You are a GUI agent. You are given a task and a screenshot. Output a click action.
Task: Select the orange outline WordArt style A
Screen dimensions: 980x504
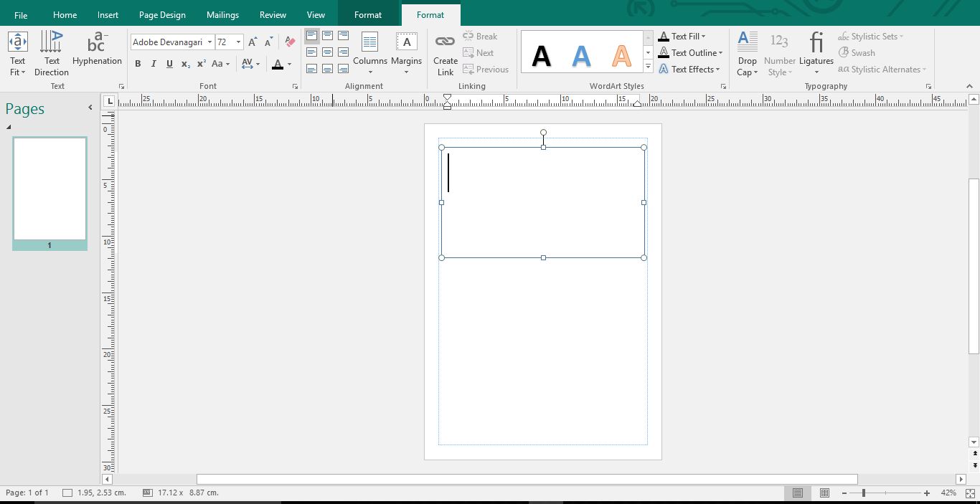(x=621, y=55)
